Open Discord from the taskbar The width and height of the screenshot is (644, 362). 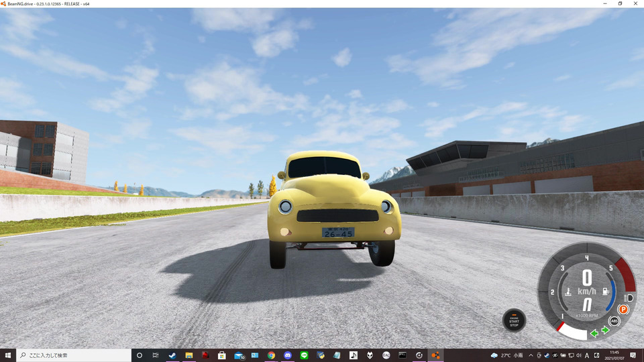pyautogui.click(x=288, y=355)
